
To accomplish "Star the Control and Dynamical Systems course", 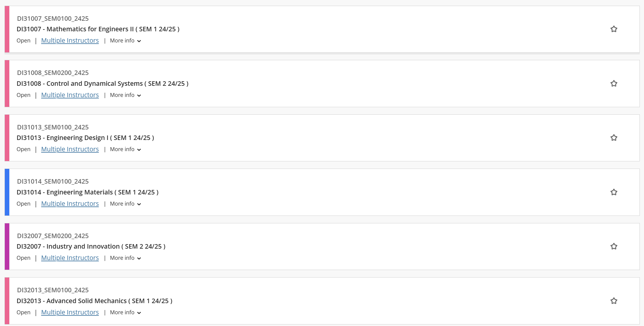I will point(614,83).
